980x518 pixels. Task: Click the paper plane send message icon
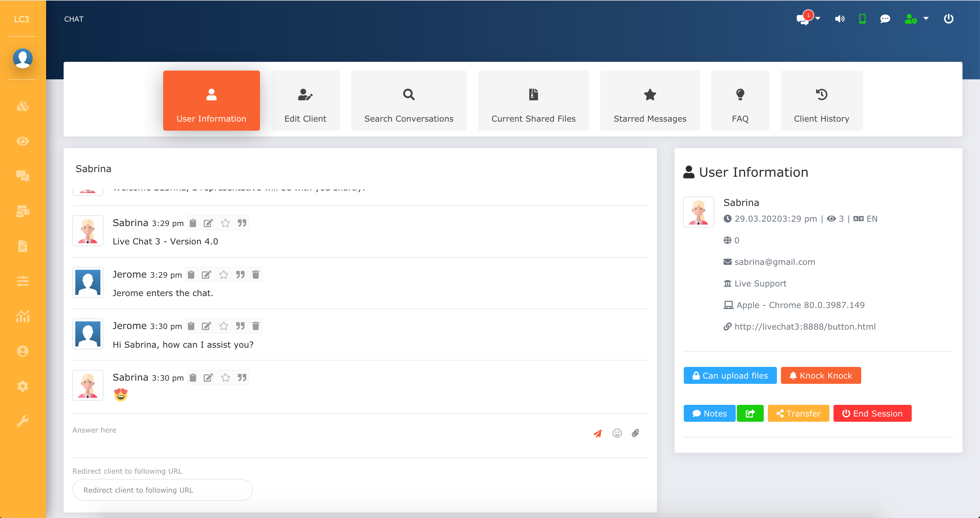coord(598,433)
